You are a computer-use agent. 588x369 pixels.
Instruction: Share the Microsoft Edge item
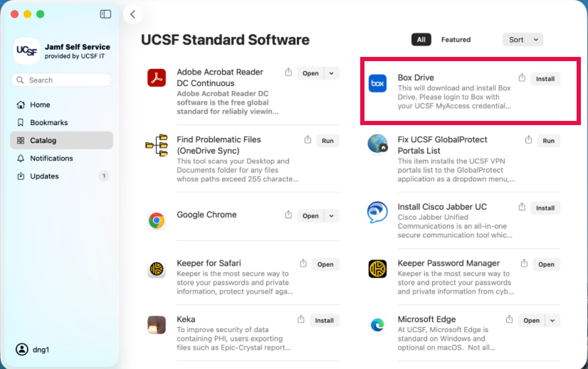[x=509, y=320]
